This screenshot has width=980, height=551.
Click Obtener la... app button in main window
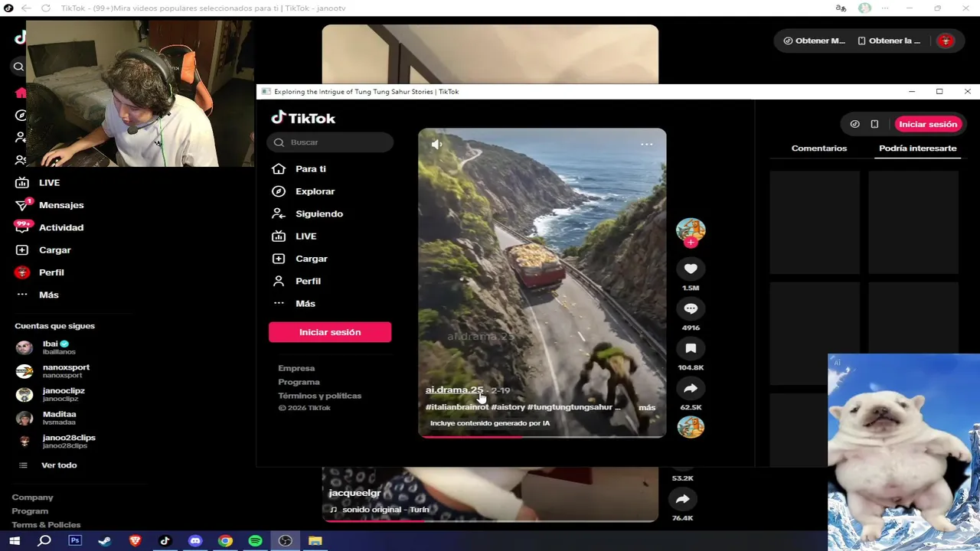(x=889, y=41)
